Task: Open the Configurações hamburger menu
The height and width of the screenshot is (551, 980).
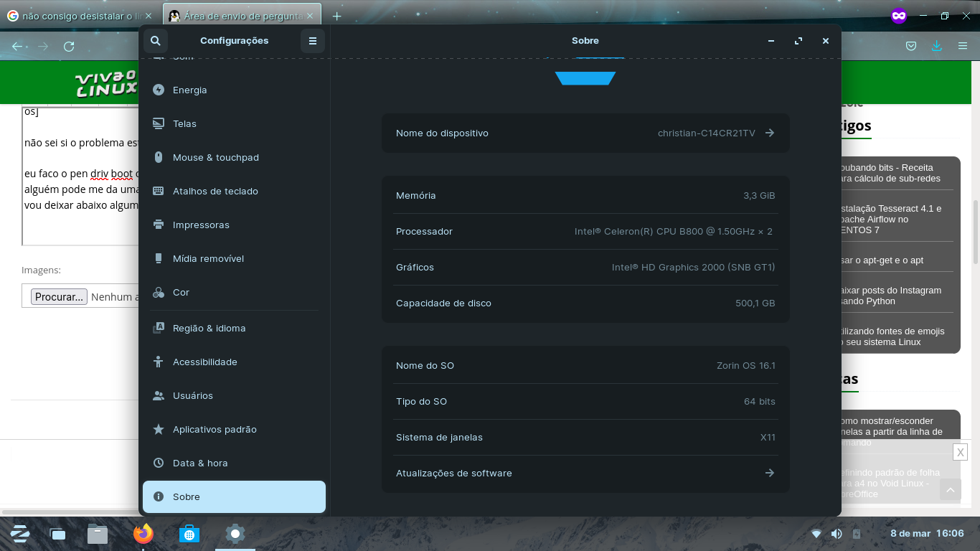Action: [x=313, y=41]
